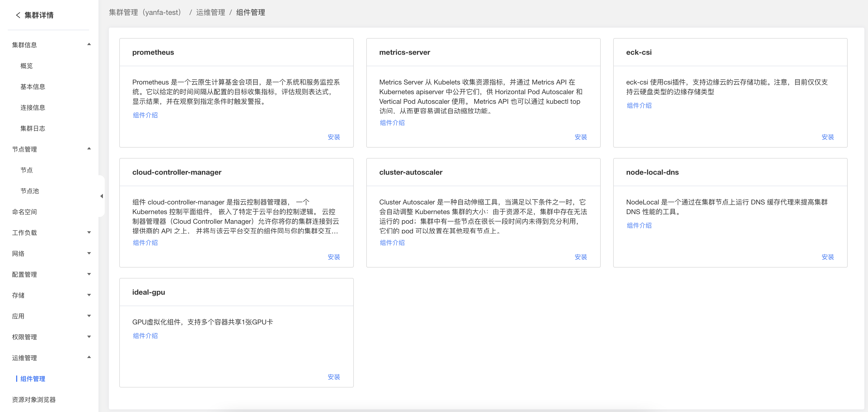The width and height of the screenshot is (868, 412).
Task: Open the 节点 sidebar item
Action: [27, 170]
